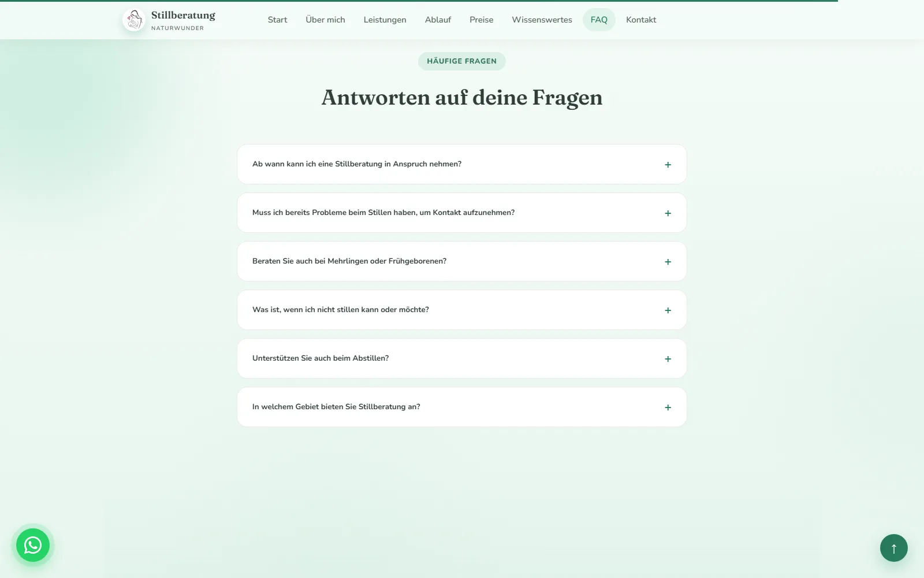Viewport: 924px width, 578px height.
Task: Expand plus icon for 'Muss ich bereits Probleme' question
Action: point(668,213)
